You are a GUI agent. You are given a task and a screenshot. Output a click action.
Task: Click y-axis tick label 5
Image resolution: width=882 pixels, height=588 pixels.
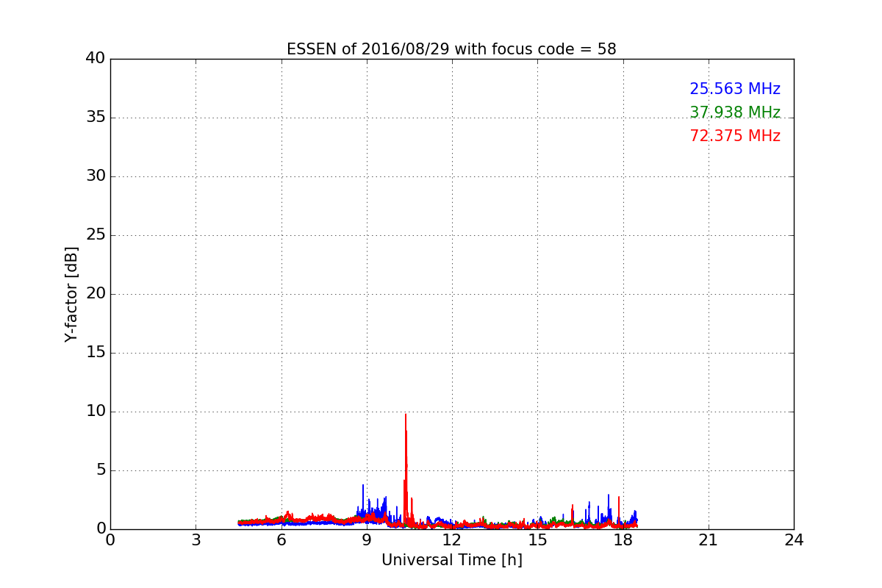[100, 470]
